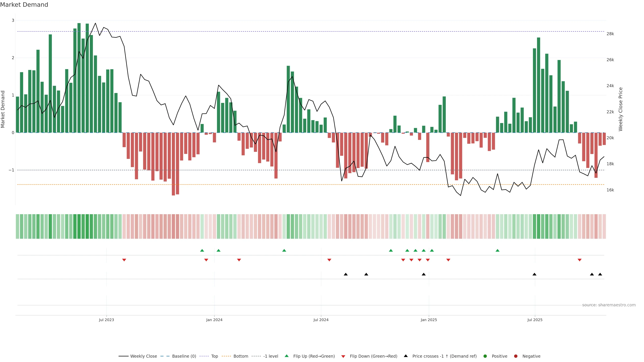The height and width of the screenshot is (362, 644).
Task: Click the red Negative legend dot
Action: [x=516, y=356]
